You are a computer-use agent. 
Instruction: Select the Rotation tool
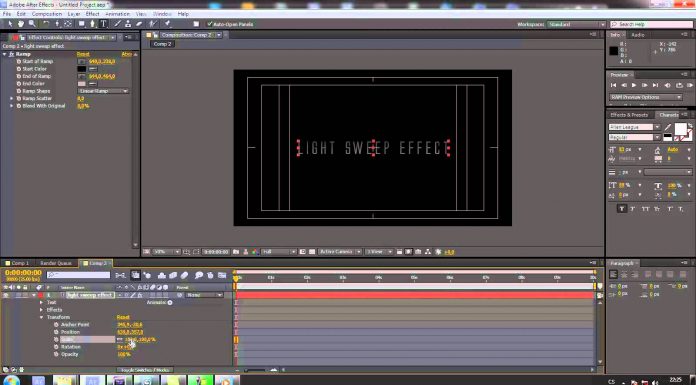[x=46, y=24]
